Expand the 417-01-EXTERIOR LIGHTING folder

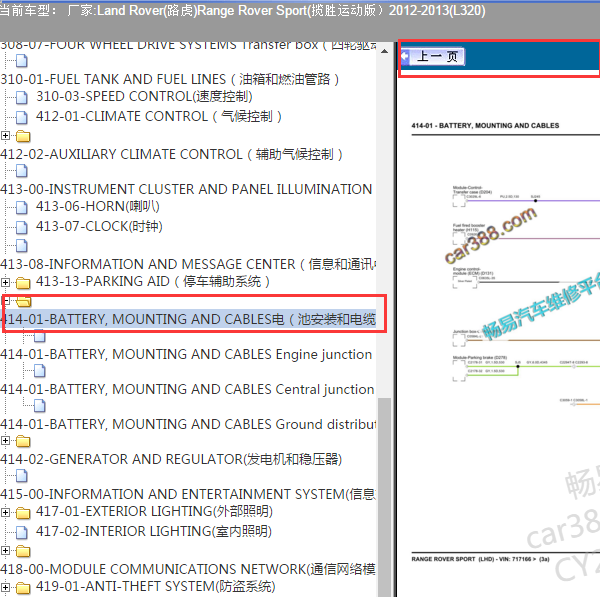point(5,512)
